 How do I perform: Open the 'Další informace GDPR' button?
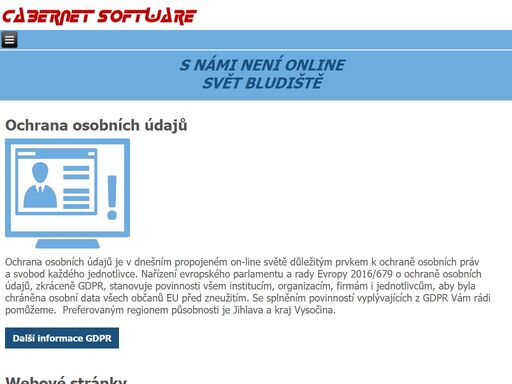62,338
